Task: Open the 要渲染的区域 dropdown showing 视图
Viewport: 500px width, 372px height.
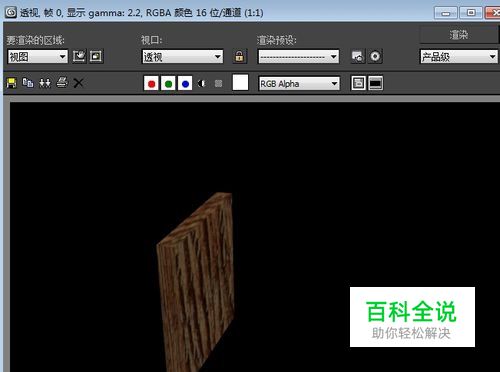Action: 38,56
